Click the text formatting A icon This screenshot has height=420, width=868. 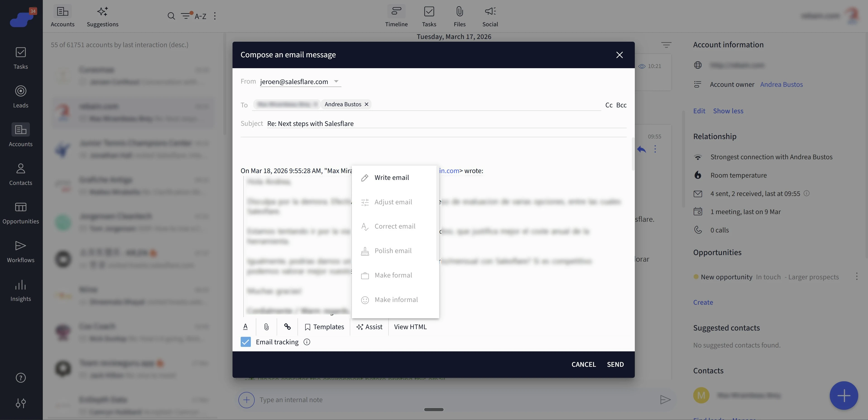(245, 327)
